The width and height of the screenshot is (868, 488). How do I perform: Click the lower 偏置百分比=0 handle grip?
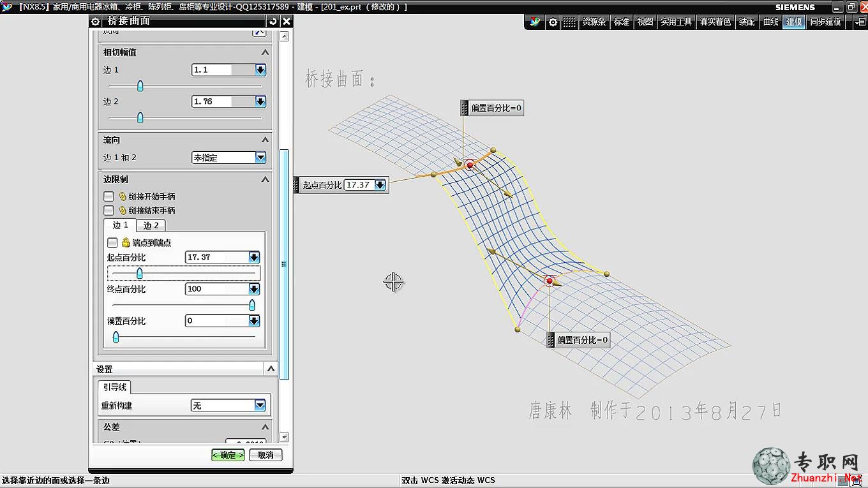tap(551, 340)
